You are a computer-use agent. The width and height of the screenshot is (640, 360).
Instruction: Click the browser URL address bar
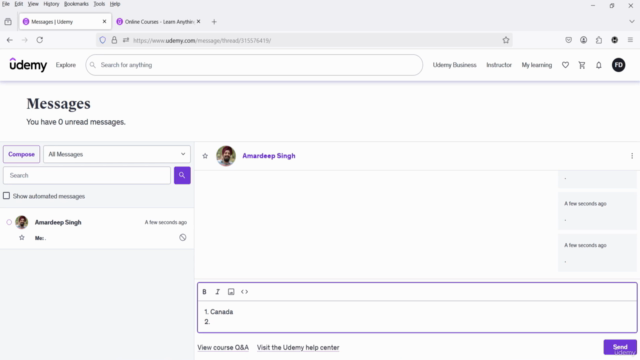304,40
